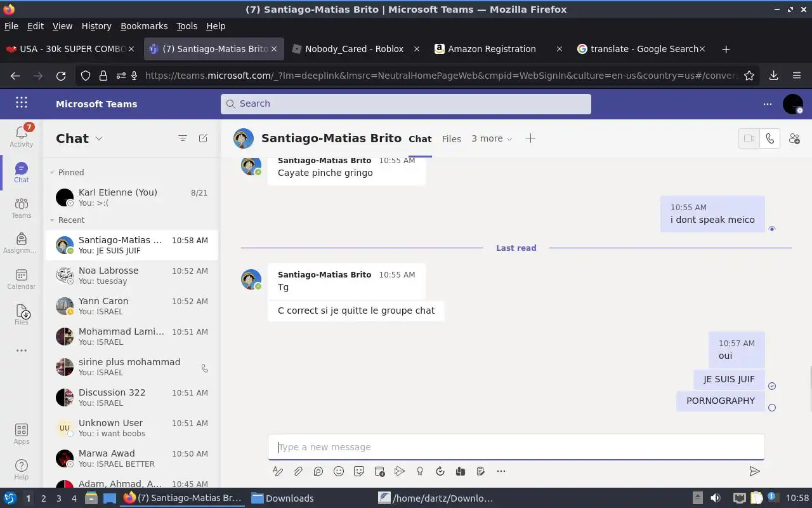Viewport: 812px width, 508px height.
Task: Filter the chat list
Action: 183,138
